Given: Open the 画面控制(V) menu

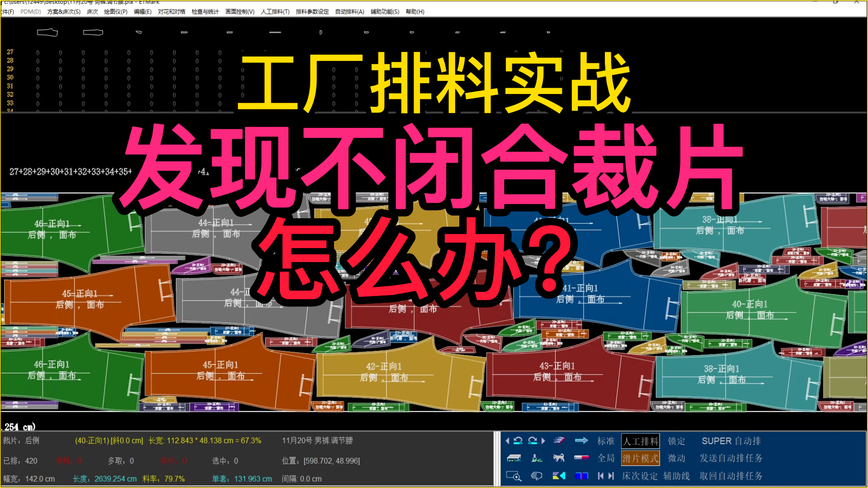Looking at the screenshot, I should pos(240,12).
